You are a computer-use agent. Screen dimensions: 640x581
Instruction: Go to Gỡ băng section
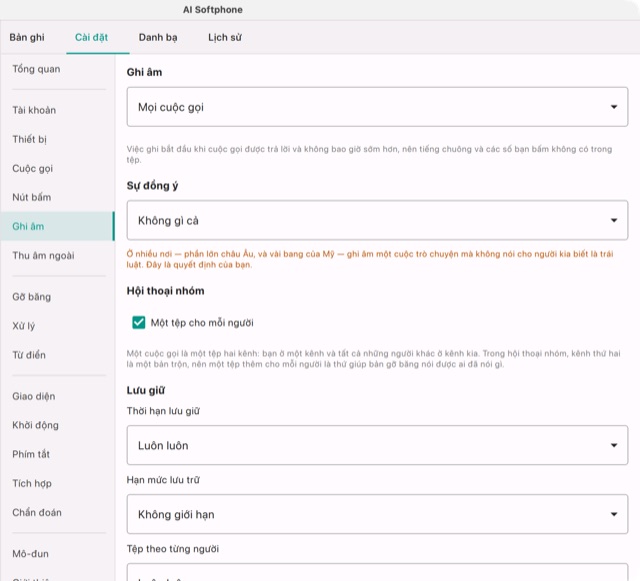point(58,297)
